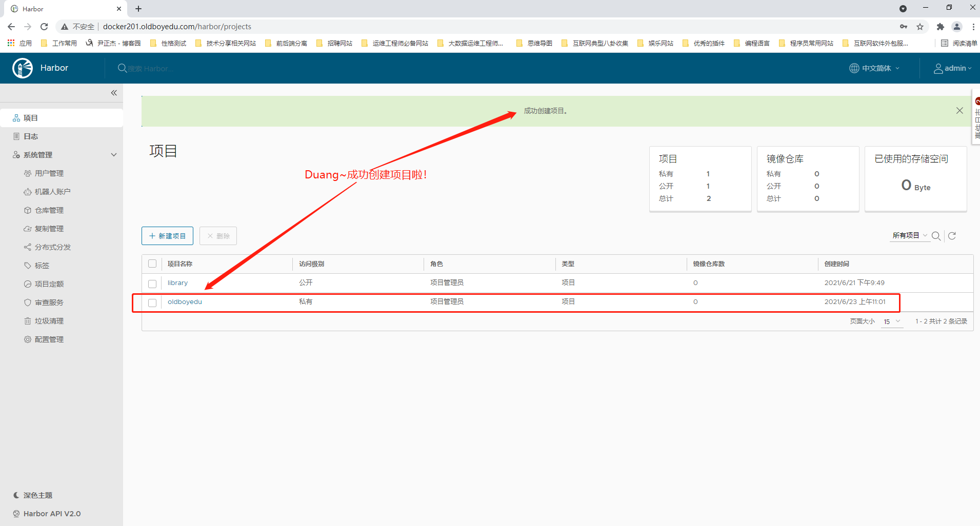Change page size dropdown value 15
The image size is (980, 526).
[x=892, y=321]
